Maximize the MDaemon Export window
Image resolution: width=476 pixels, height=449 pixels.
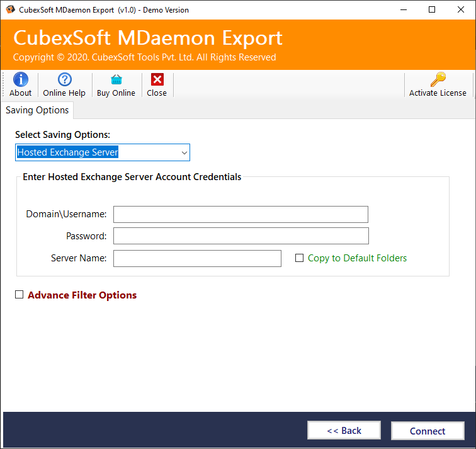pyautogui.click(x=432, y=9)
